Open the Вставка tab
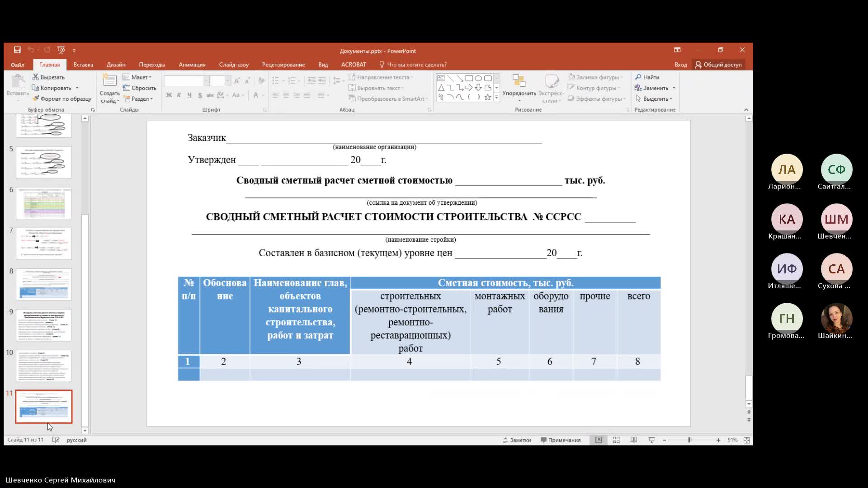Screen dimensions: 868x488 coord(83,65)
